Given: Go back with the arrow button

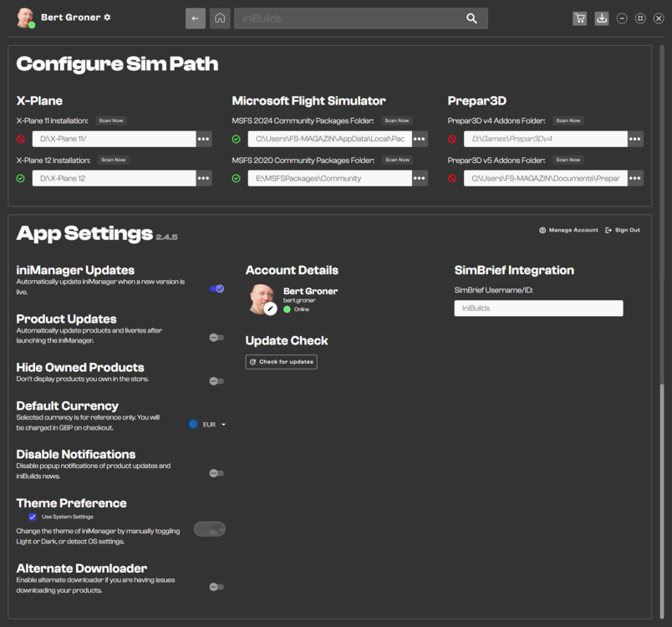Looking at the screenshot, I should [195, 18].
